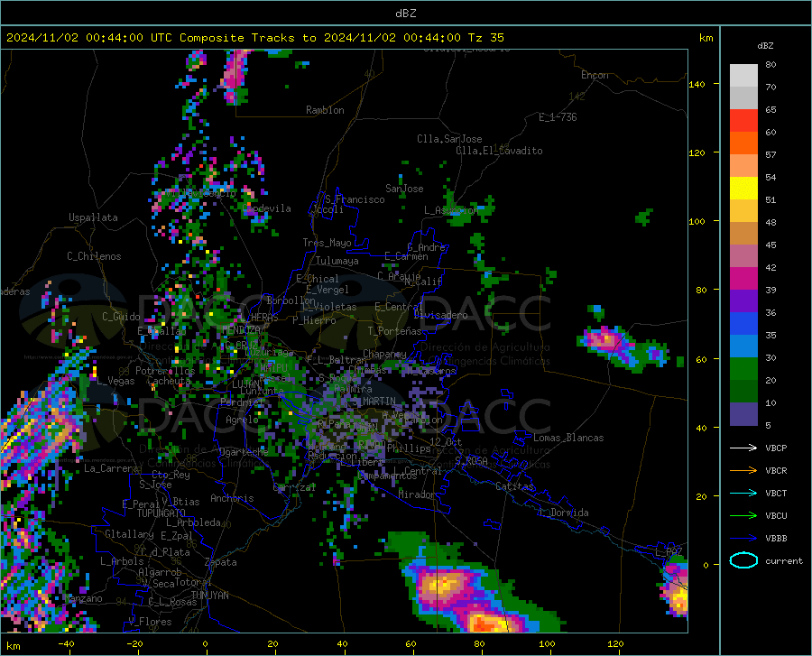
Task: Click the 'Encon' map label
Action: tap(595, 75)
